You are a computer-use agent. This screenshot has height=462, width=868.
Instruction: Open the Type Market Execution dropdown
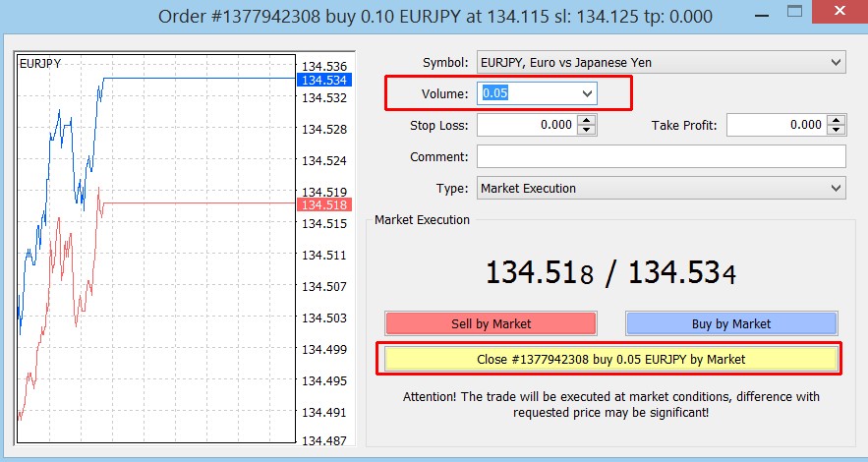[662, 188]
